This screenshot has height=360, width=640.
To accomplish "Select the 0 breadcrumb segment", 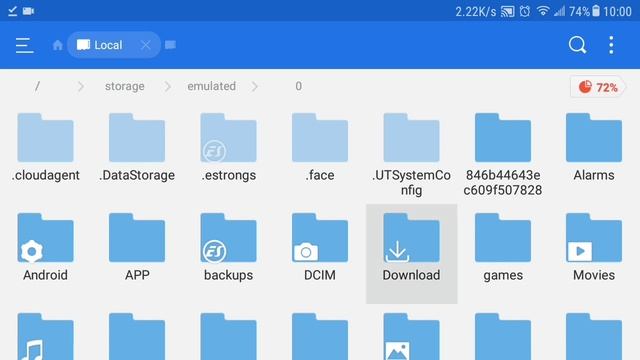I will pos(298,86).
